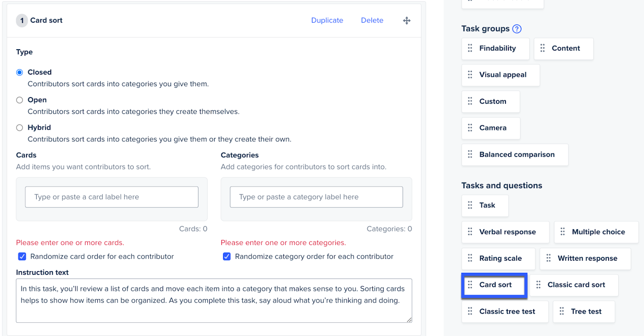
Task: Delete the Card sort task
Action: pyautogui.click(x=372, y=21)
